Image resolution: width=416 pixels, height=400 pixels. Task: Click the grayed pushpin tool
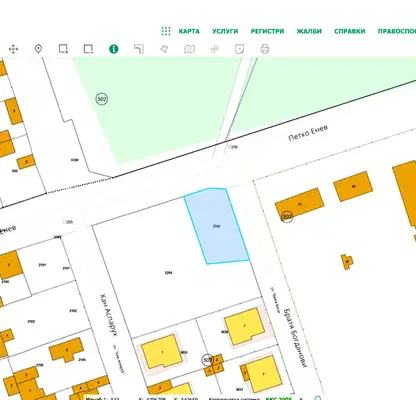click(164, 49)
